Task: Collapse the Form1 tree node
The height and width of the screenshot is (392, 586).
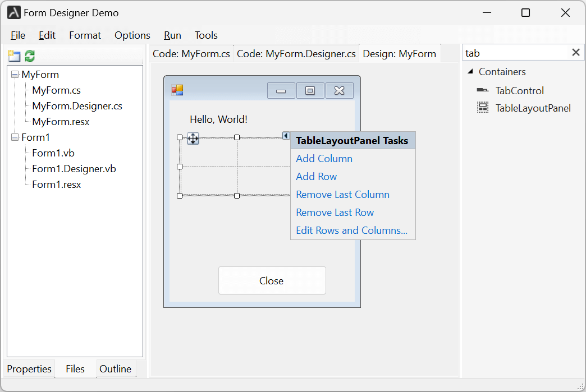Action: tap(15, 137)
